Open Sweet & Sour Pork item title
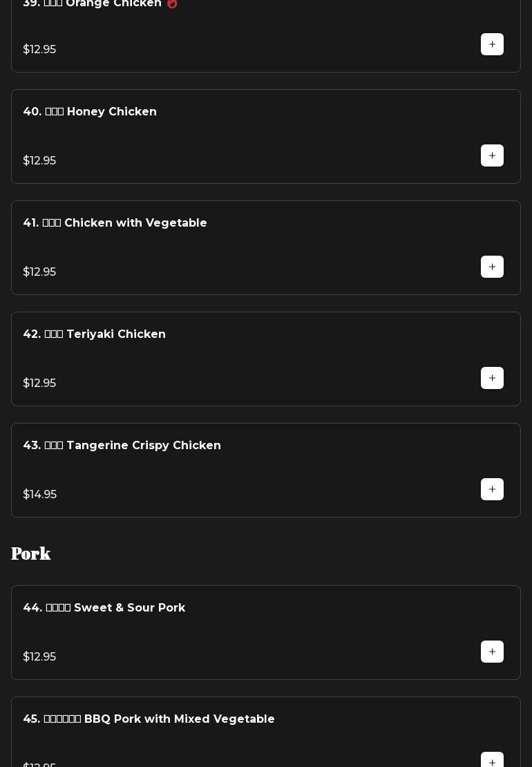 tap(104, 607)
